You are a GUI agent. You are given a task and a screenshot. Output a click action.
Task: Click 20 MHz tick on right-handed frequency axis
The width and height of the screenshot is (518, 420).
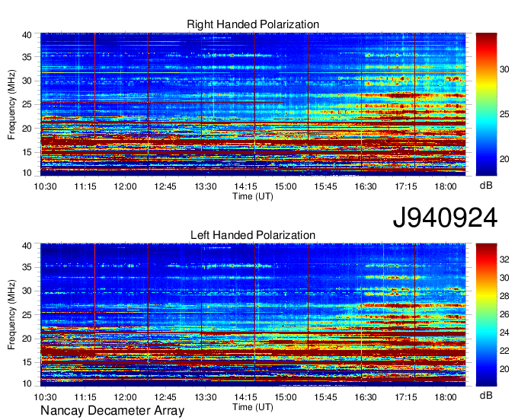pos(27,129)
